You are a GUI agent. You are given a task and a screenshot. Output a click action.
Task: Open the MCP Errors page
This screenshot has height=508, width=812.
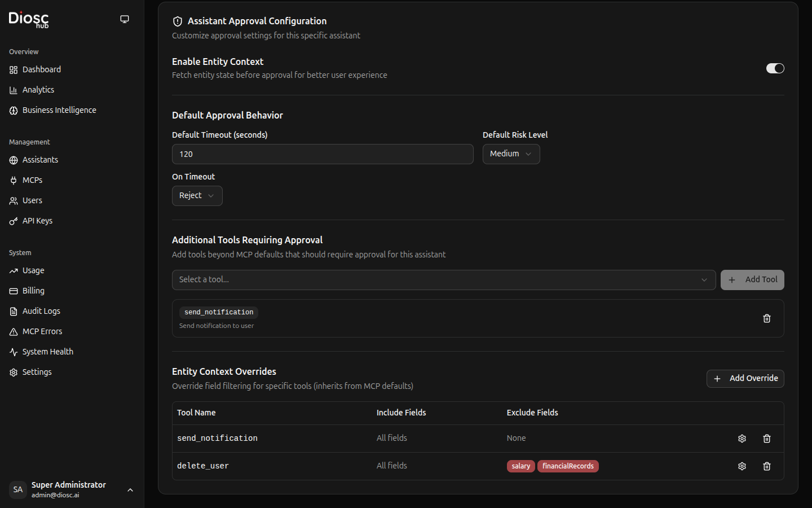(42, 331)
